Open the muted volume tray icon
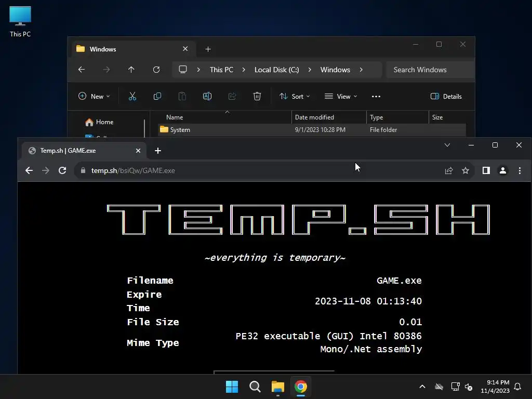This screenshot has width=532, height=399. (x=469, y=387)
